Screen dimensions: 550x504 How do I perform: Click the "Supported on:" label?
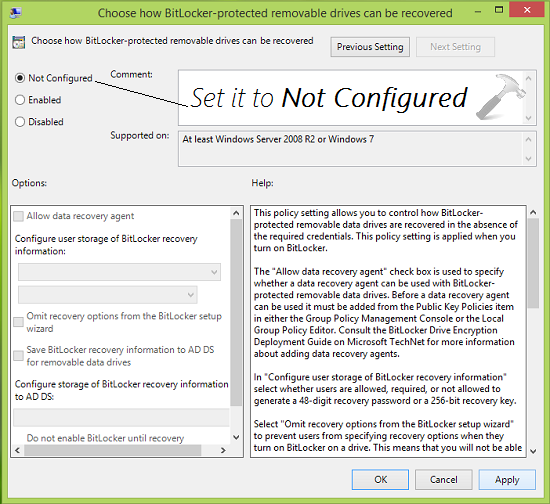(140, 136)
